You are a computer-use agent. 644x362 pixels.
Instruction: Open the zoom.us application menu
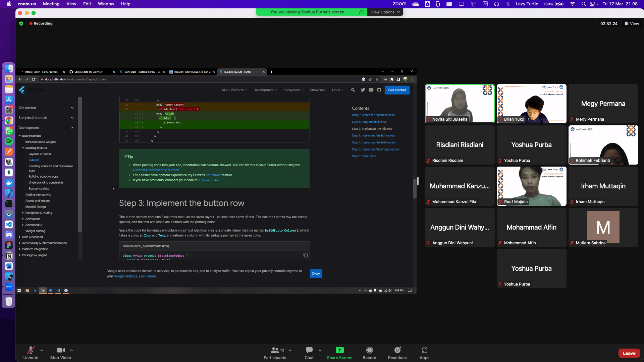27,4
